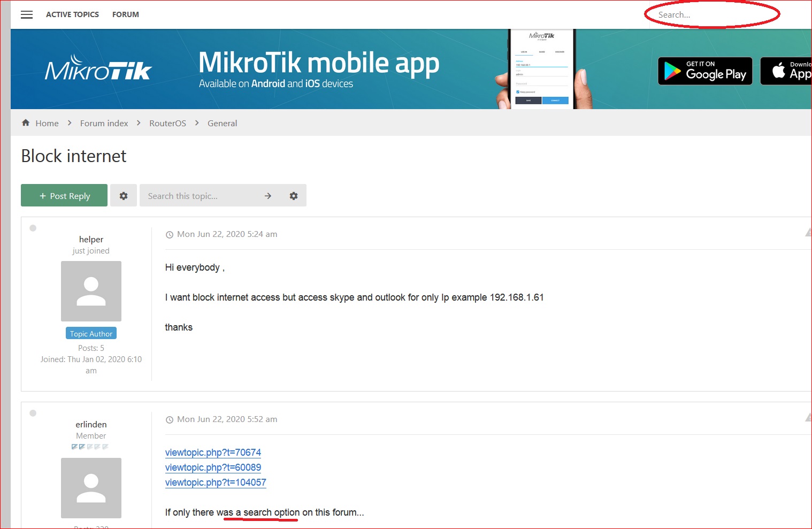
Task: Open link viewtopic.php?t=104057
Action: pos(216,482)
